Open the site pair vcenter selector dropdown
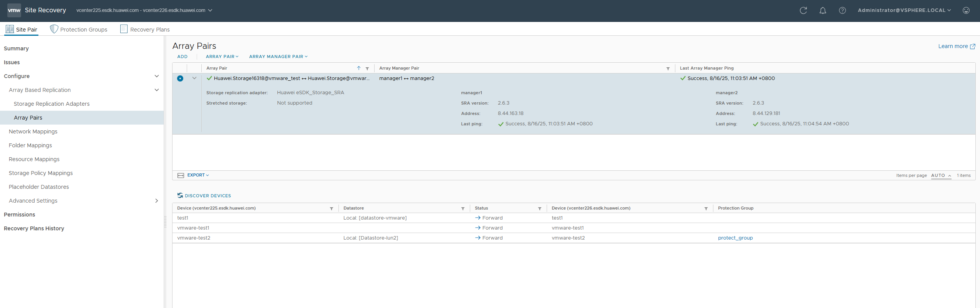Image resolution: width=980 pixels, height=308 pixels. click(x=144, y=10)
